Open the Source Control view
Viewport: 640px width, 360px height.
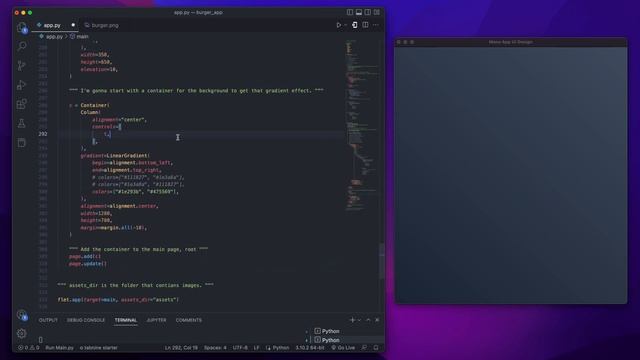pyautogui.click(x=22, y=65)
